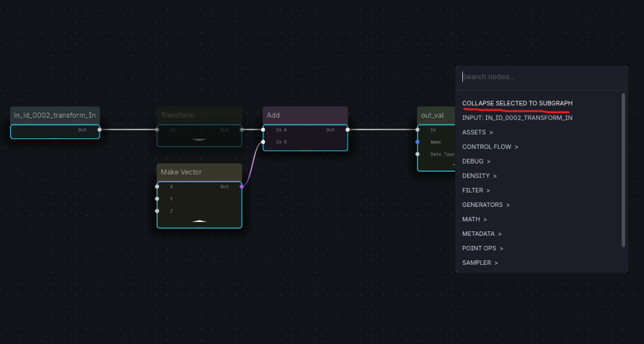The image size is (644, 344).
Task: Open the Point Ops category
Action: [x=482, y=248]
